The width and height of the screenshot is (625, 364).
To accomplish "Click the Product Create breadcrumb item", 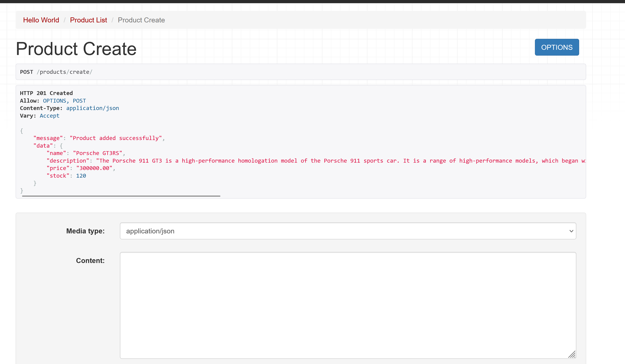I will (141, 20).
